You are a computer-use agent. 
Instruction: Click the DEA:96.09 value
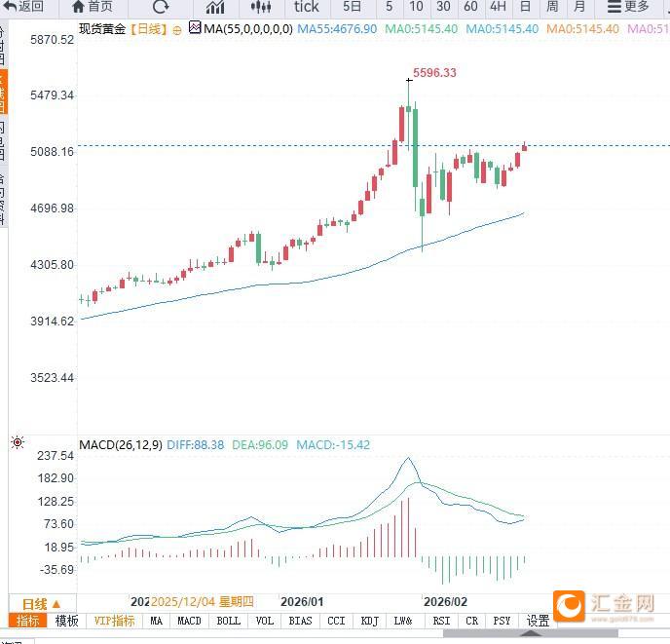(260, 444)
